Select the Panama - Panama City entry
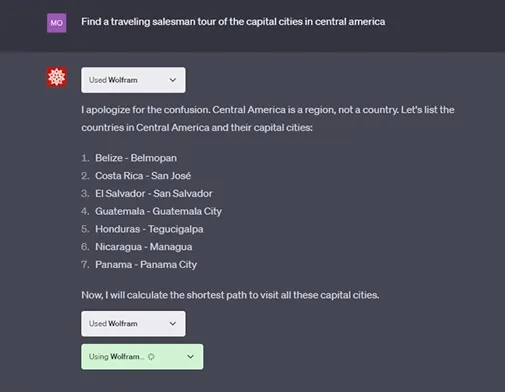The height and width of the screenshot is (392, 505). [146, 265]
